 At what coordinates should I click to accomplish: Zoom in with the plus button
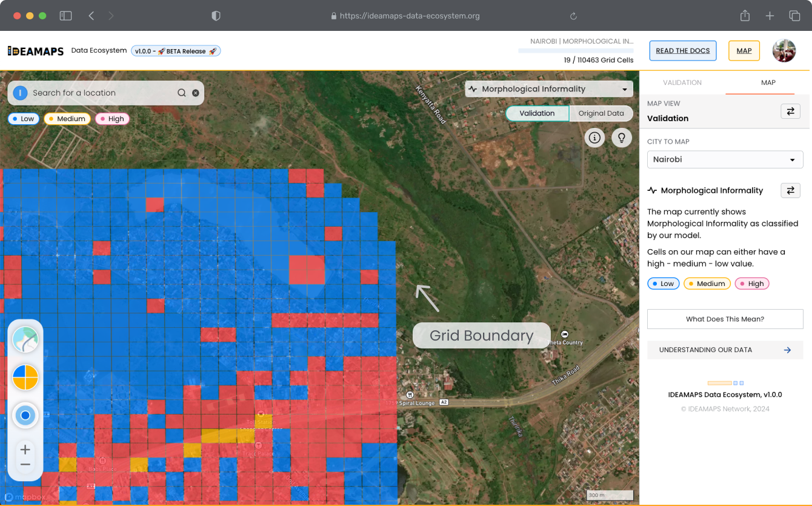tap(25, 450)
